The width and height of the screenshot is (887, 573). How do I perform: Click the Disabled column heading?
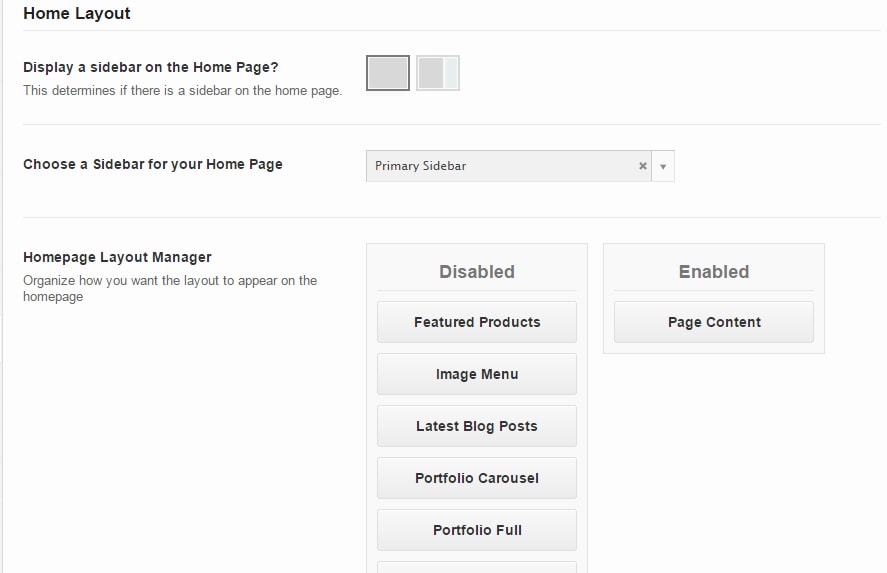pos(477,272)
